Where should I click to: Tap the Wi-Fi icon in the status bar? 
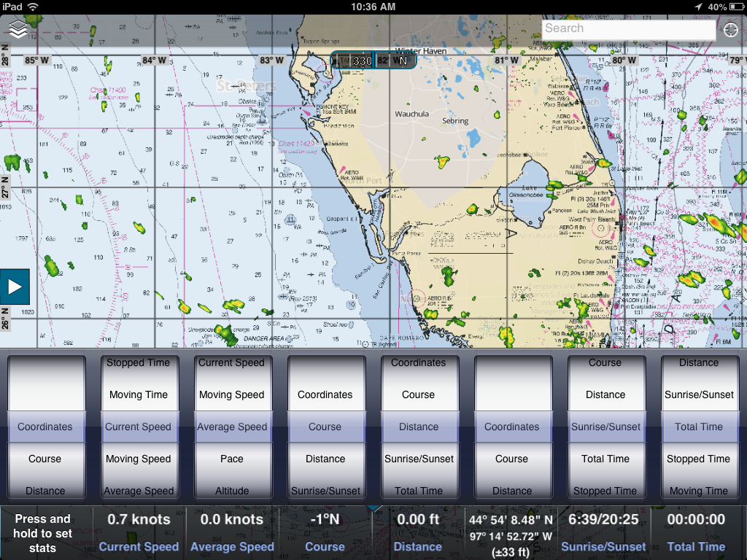point(34,6)
